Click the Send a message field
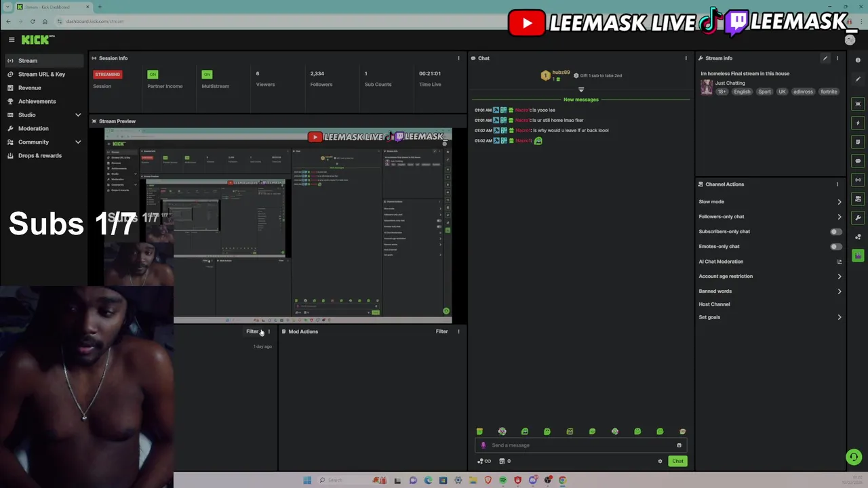The width and height of the screenshot is (868, 488). point(580,445)
